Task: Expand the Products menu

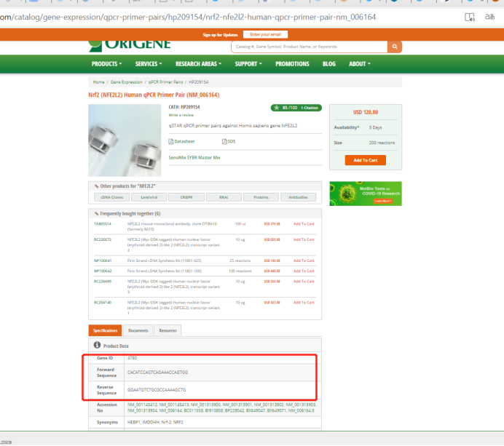Action: coord(107,64)
